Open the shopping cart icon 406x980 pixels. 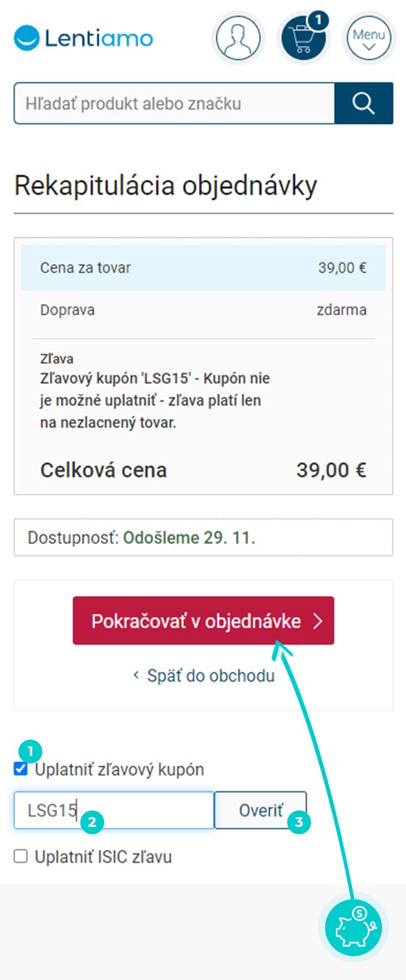[303, 38]
